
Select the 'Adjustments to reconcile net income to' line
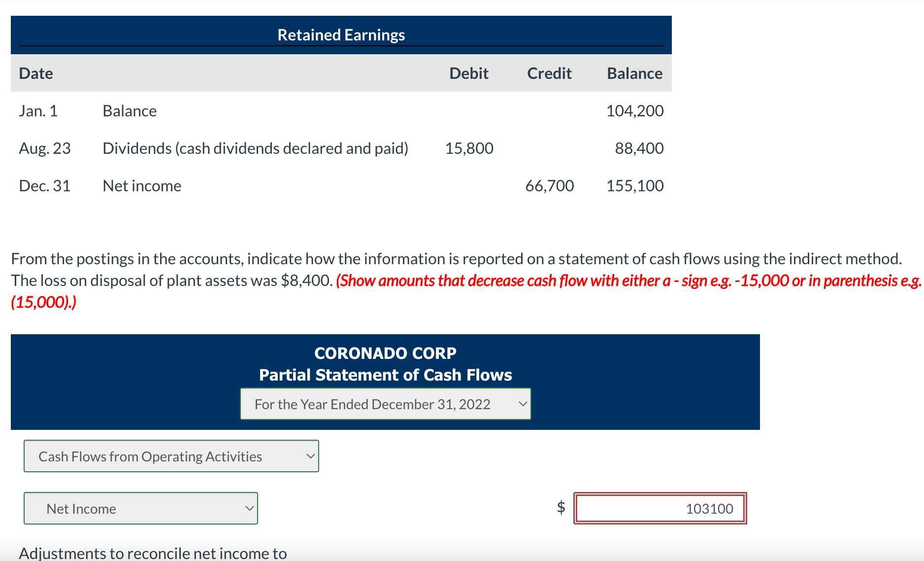(153, 553)
